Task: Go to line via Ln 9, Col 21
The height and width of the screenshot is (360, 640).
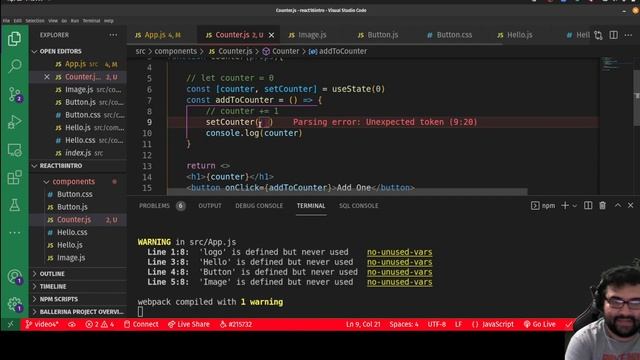Action: point(363,324)
